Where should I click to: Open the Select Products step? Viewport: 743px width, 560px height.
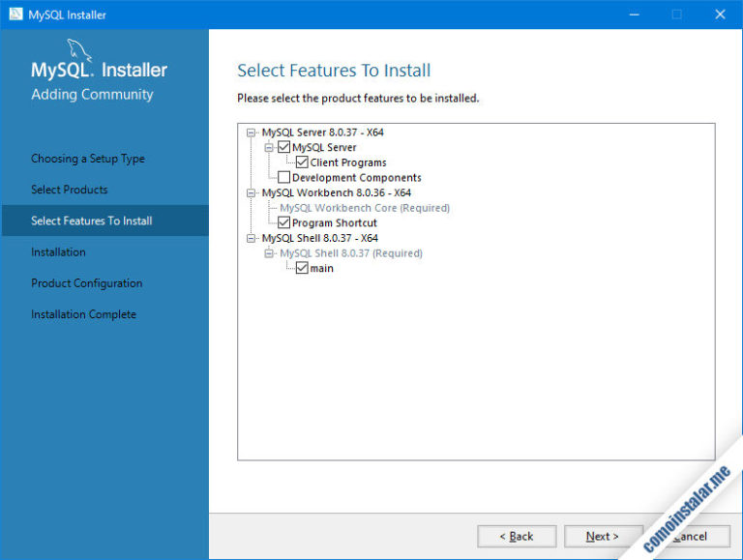point(70,190)
